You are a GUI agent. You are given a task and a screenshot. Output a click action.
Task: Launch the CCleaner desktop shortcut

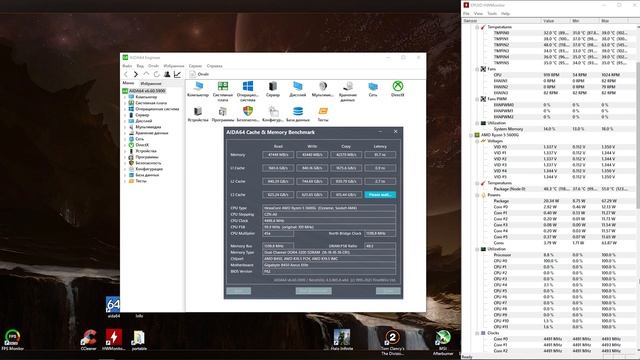pos(89,340)
